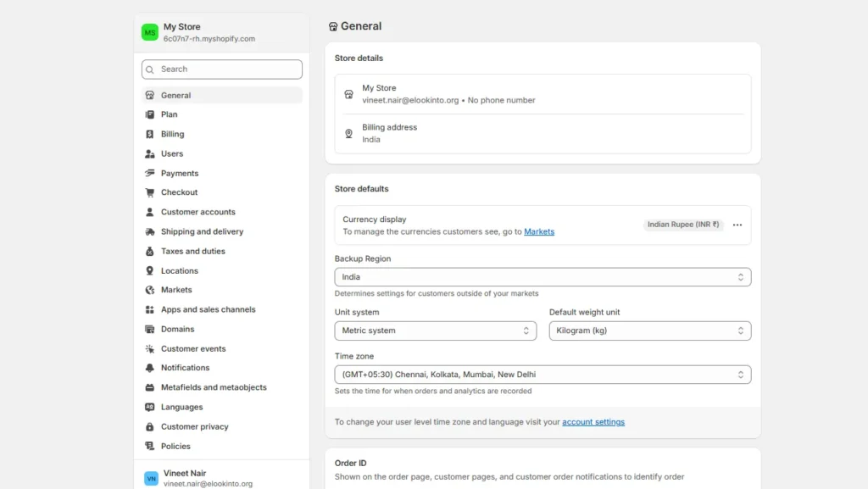Open Customer events settings
The width and height of the screenshot is (868, 489).
pos(149,348)
